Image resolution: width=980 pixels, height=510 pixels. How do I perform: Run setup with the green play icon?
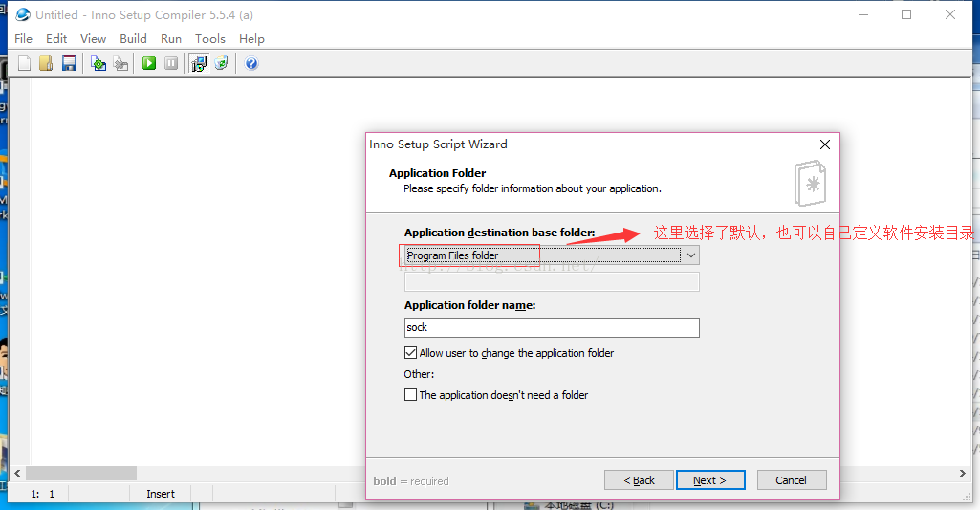pos(149,63)
